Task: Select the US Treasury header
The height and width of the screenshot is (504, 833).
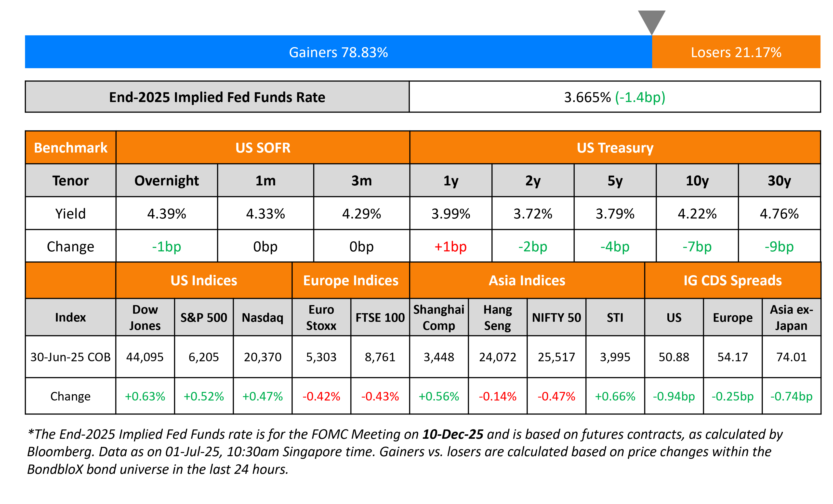Action: [x=615, y=148]
